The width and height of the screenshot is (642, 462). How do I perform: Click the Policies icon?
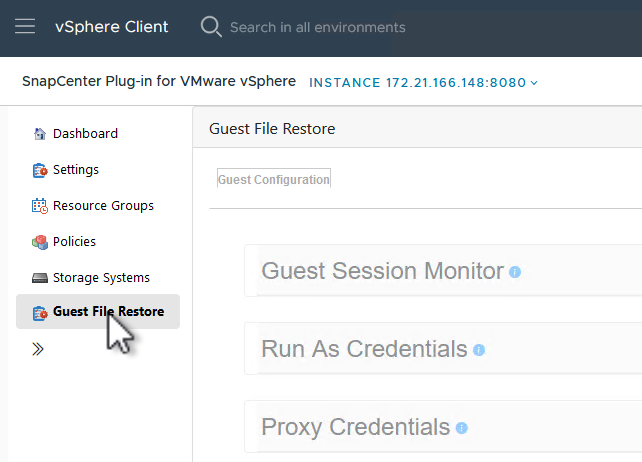coord(40,242)
